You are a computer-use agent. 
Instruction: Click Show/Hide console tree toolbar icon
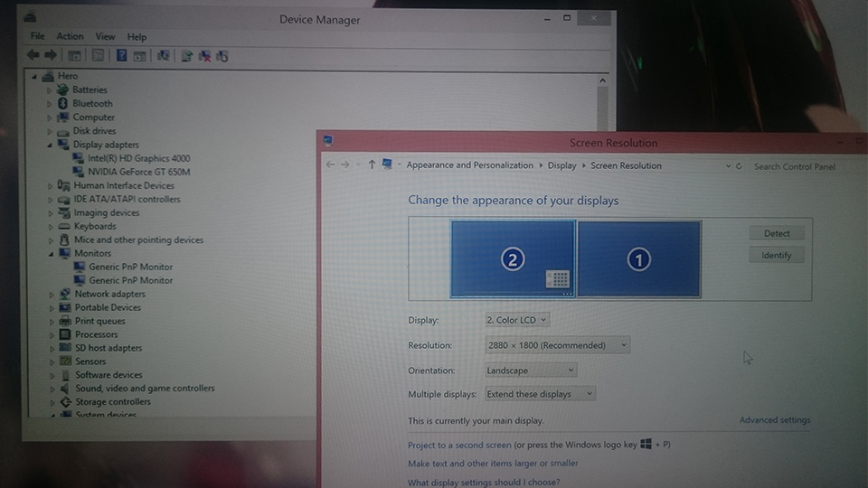74,55
